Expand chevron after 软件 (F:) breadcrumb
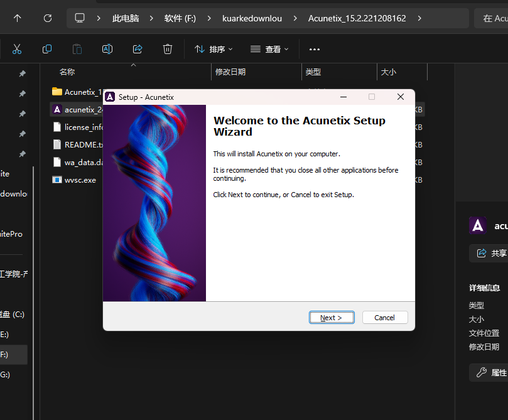This screenshot has height=420, width=508. pos(209,18)
